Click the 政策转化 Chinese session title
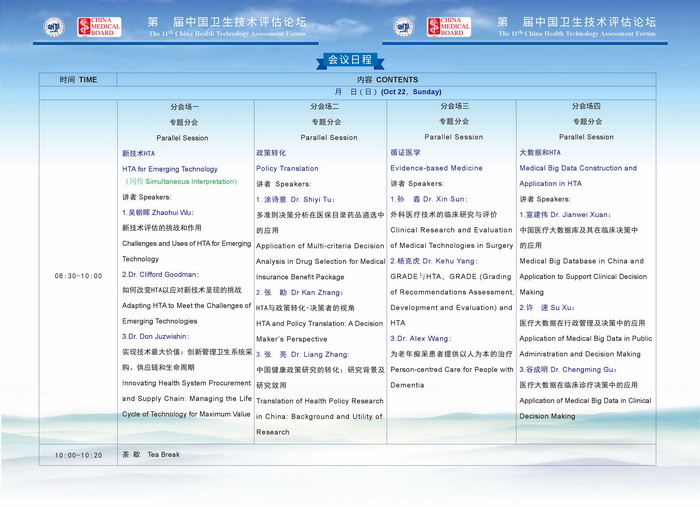 (x=271, y=153)
